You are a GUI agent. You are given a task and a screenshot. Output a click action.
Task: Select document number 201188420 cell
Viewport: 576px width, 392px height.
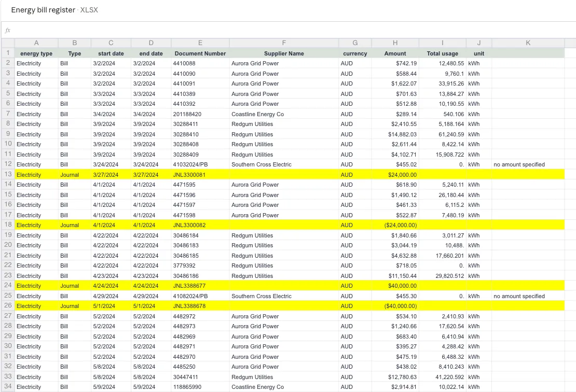(200, 114)
